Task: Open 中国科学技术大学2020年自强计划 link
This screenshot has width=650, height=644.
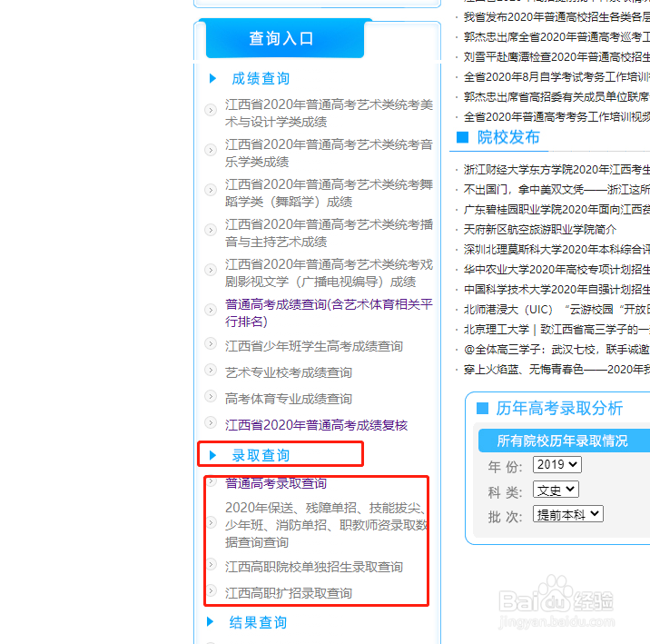Action: coord(556,290)
